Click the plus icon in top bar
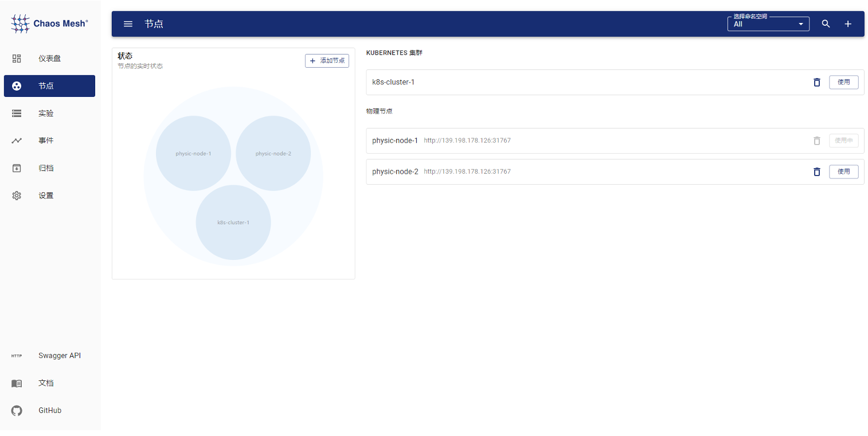 pyautogui.click(x=848, y=24)
